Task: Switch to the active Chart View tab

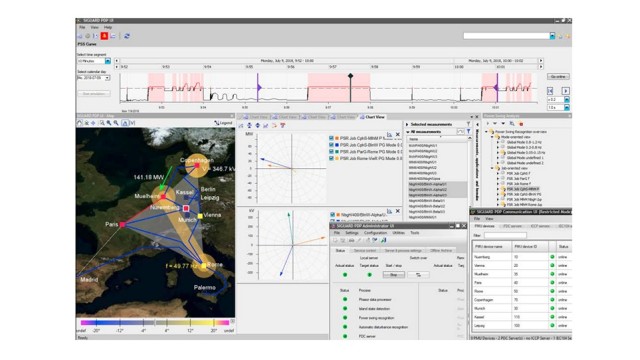Action: 372,117
